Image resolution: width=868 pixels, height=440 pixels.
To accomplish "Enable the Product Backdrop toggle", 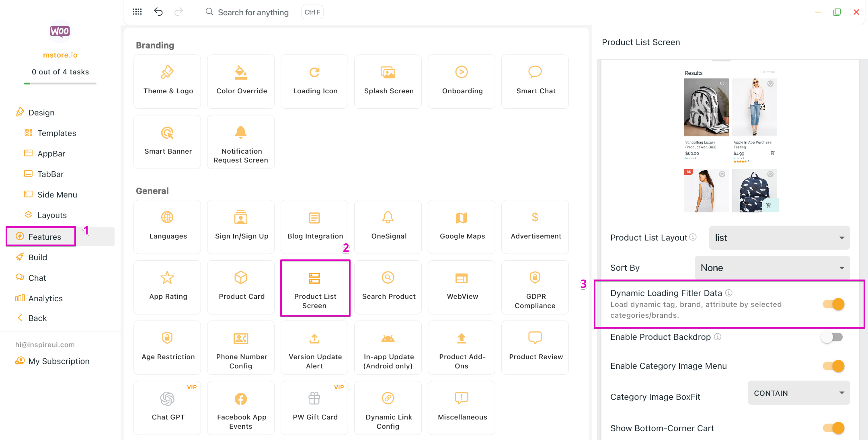I will pos(832,337).
